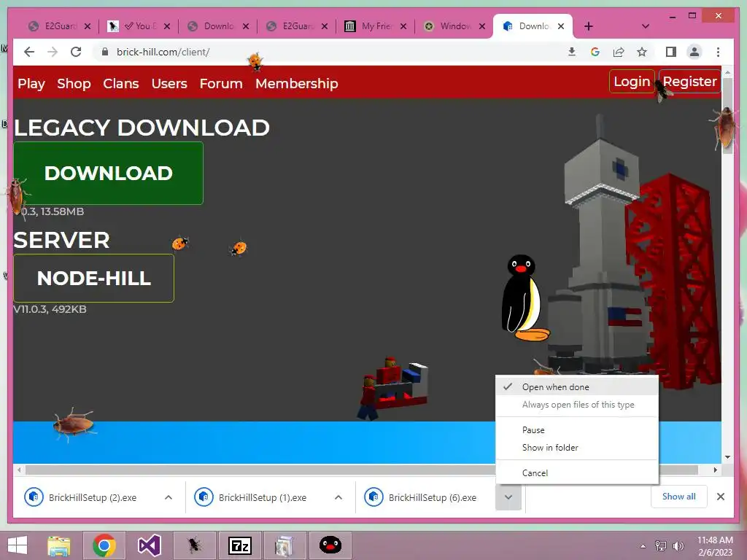This screenshot has width=747, height=560.
Task: Click the NODE-HILL server button
Action: 94,278
